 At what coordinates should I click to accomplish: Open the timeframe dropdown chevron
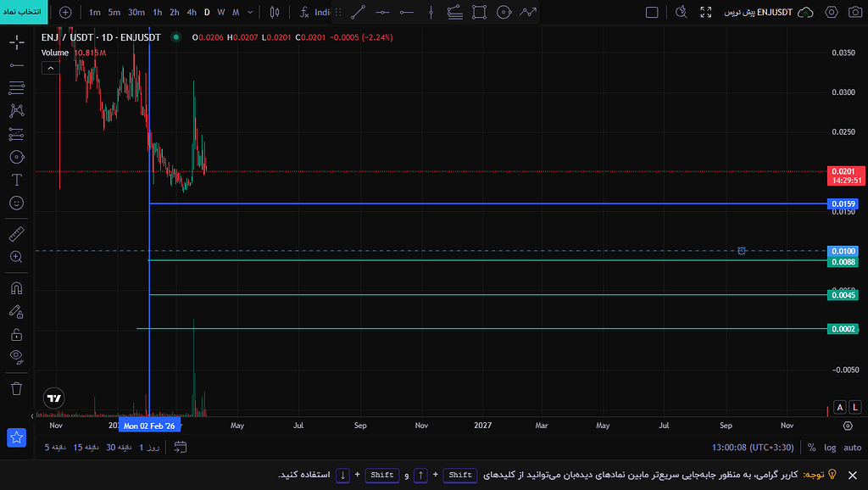(248, 14)
